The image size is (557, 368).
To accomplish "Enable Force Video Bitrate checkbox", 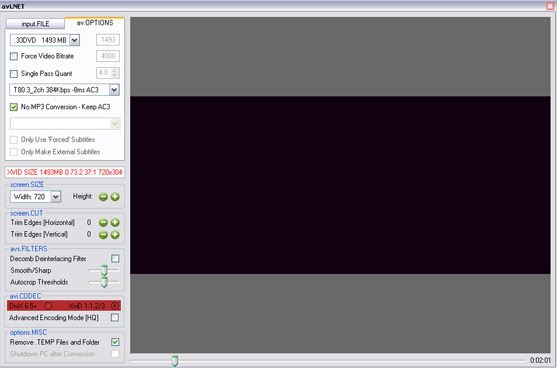I will coord(14,56).
